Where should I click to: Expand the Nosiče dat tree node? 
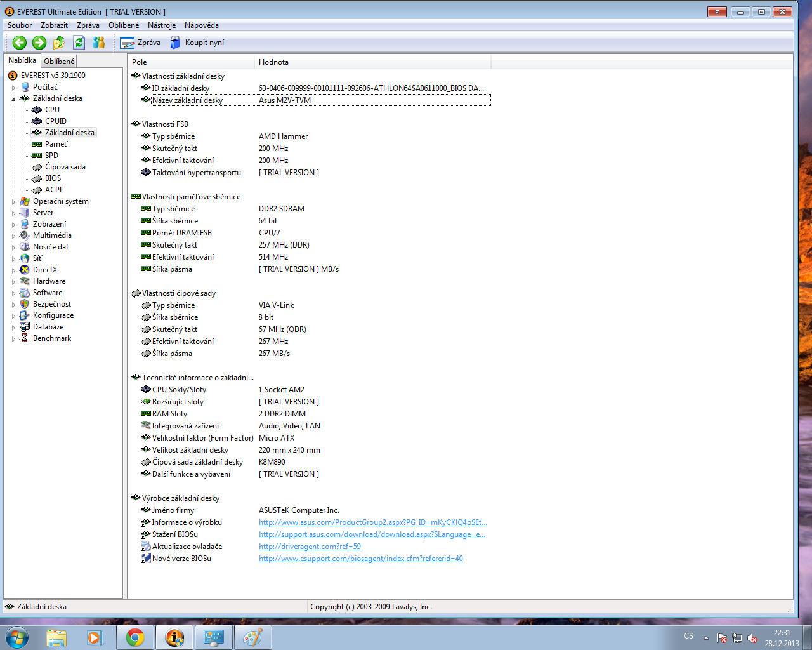point(13,248)
